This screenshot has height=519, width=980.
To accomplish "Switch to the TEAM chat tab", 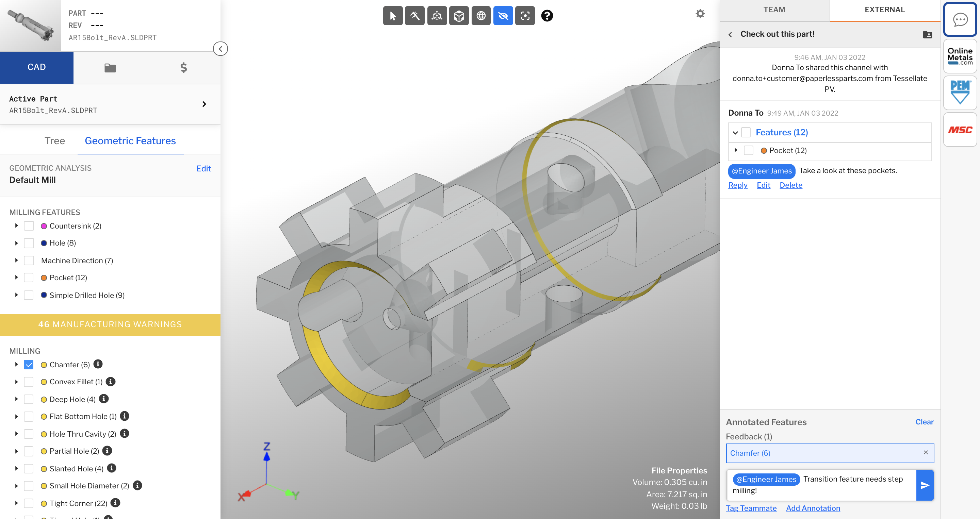I will (774, 10).
